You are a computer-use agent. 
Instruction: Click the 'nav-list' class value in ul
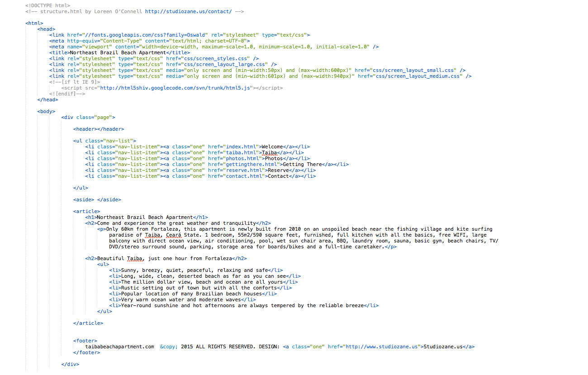point(118,141)
